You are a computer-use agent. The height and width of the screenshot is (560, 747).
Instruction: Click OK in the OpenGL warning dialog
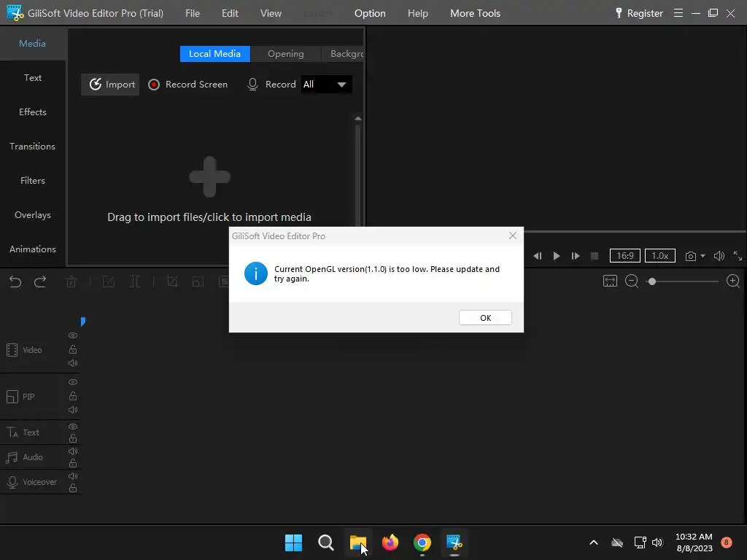(485, 318)
